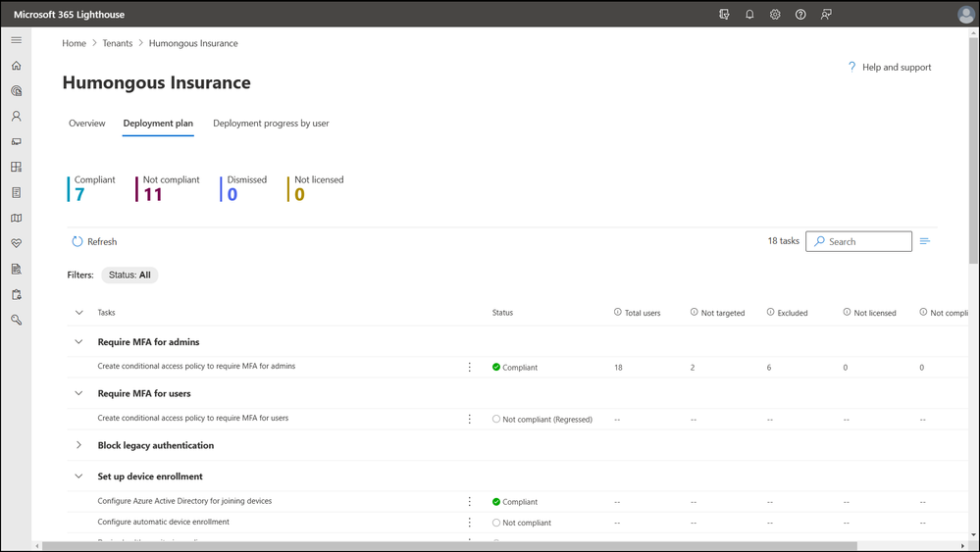Switch to the Overview tab
The height and width of the screenshot is (552, 980).
coord(87,124)
